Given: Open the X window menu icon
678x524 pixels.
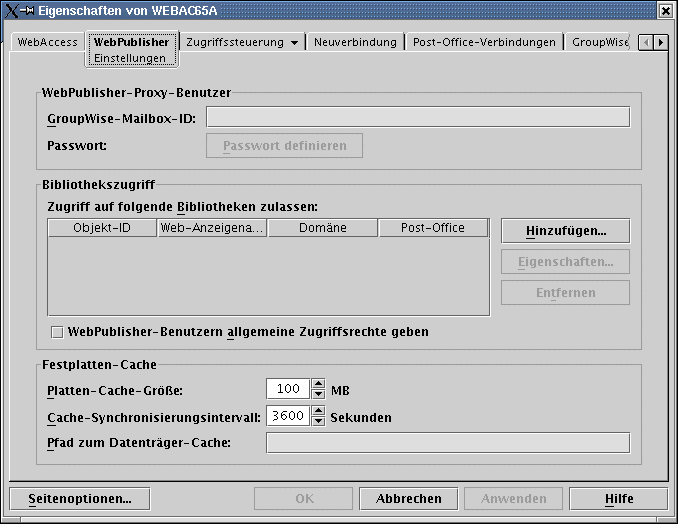Looking at the screenshot, I should tap(12, 10).
